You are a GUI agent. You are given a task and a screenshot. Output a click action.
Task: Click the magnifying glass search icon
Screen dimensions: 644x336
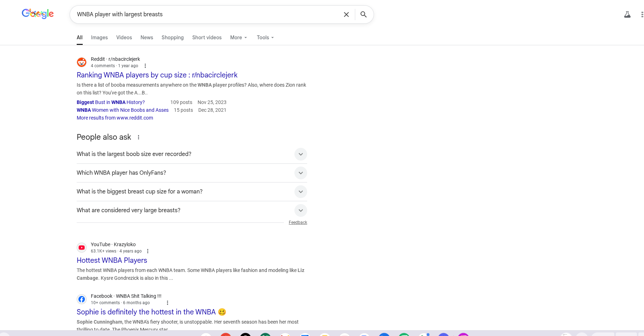pos(363,15)
